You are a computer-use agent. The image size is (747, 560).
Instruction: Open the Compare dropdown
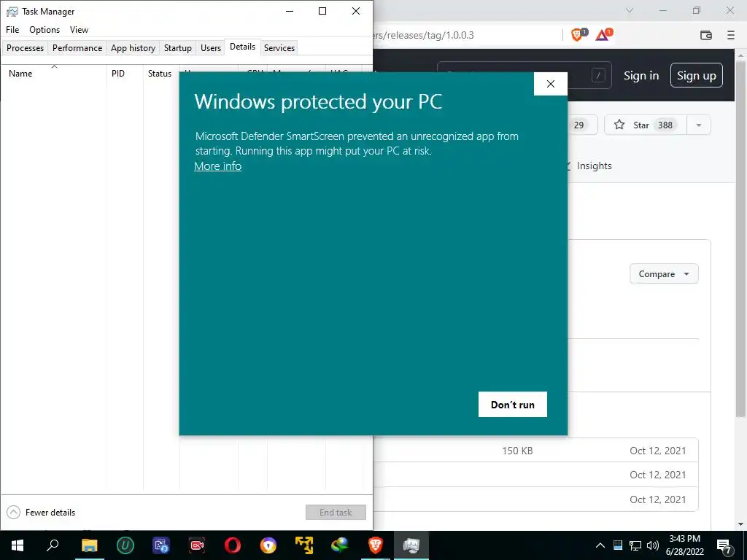[x=664, y=274]
